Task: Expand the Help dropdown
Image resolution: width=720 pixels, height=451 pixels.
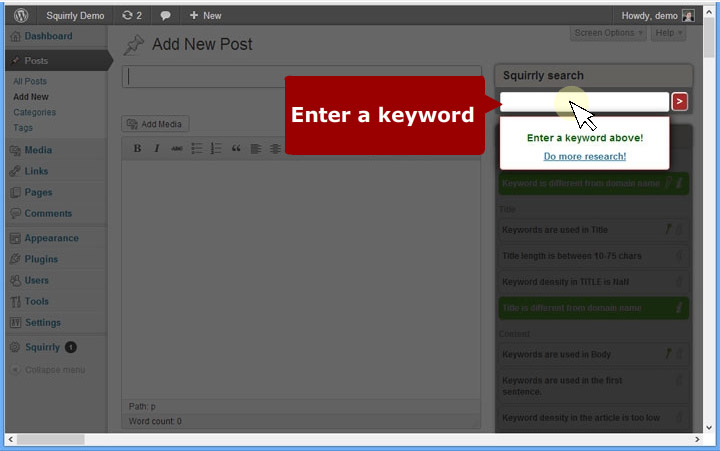Action: [668, 33]
